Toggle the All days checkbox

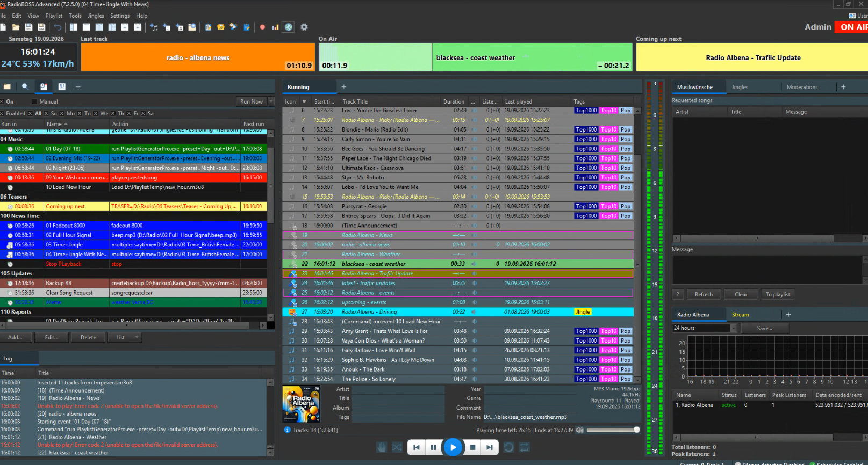pos(31,113)
